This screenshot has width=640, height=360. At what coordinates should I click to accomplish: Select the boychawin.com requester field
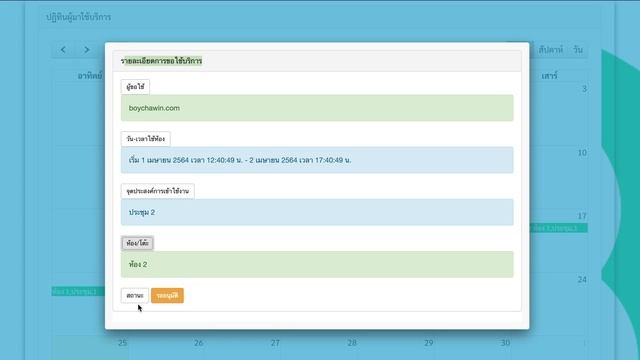[x=317, y=108]
